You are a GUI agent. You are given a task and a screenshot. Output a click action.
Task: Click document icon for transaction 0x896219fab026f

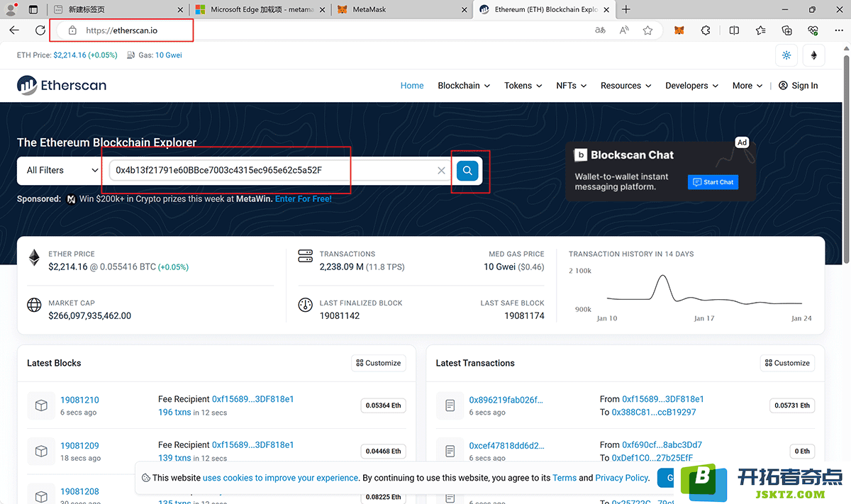450,405
